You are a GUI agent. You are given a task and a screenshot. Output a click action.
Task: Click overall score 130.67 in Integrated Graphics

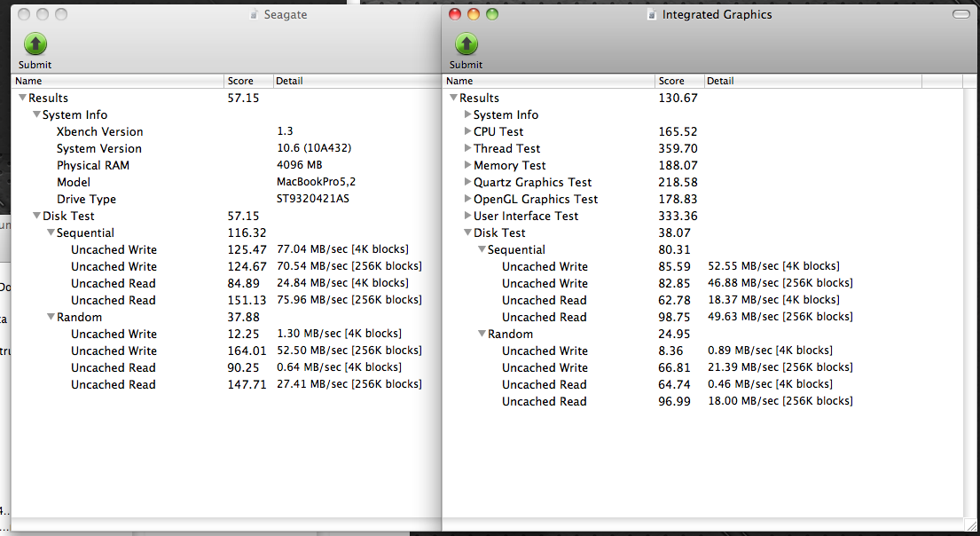[x=678, y=98]
